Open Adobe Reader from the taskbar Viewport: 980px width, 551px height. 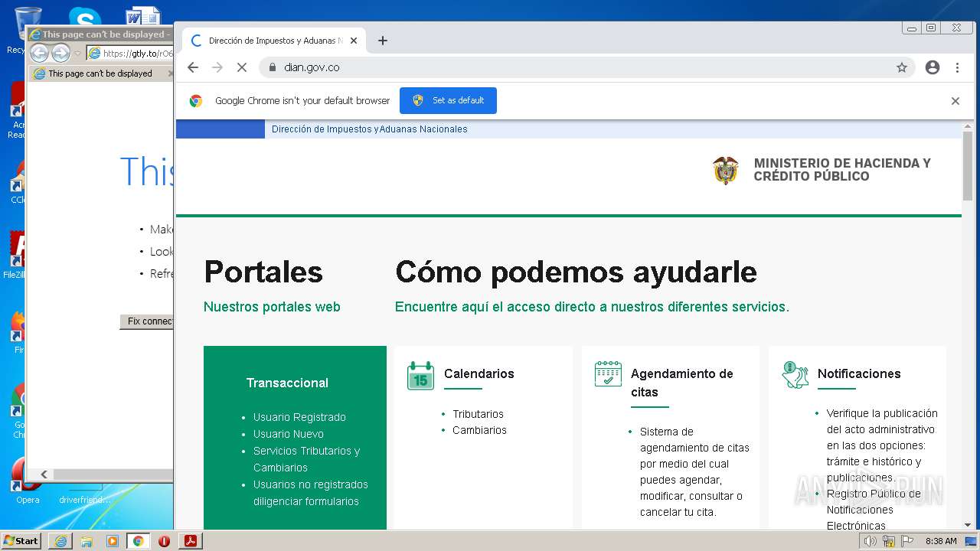(x=190, y=541)
